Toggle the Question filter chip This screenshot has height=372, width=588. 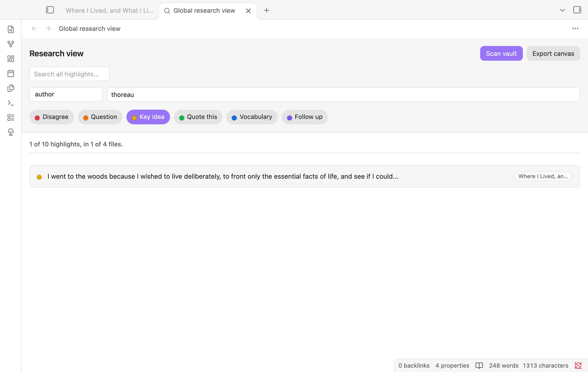pos(100,117)
